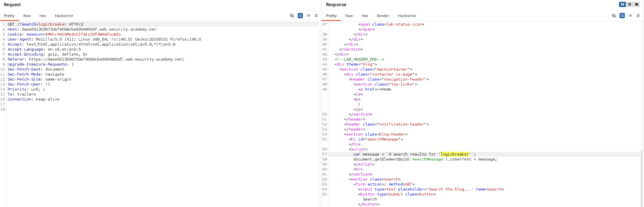Viewport: 644px width, 207px height.
Task: Open the Hex tab in the Response panel
Action: (365, 16)
